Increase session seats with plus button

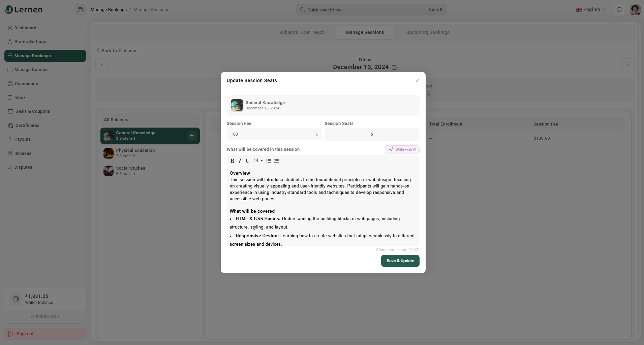414,134
